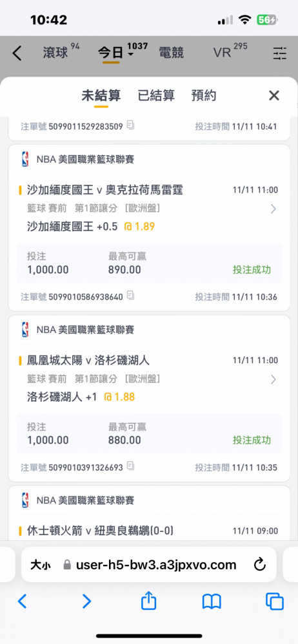The height and width of the screenshot is (644, 298).
Task: Go forward in Safari browser
Action: tap(86, 601)
